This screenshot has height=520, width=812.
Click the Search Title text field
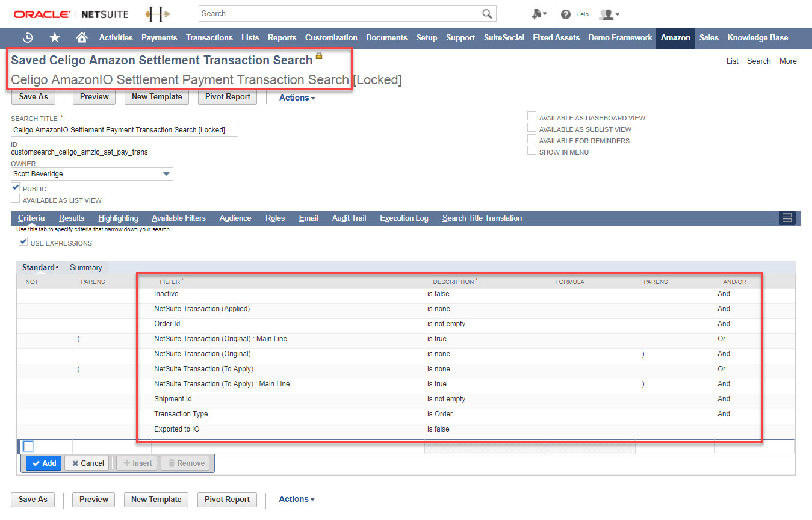125,130
